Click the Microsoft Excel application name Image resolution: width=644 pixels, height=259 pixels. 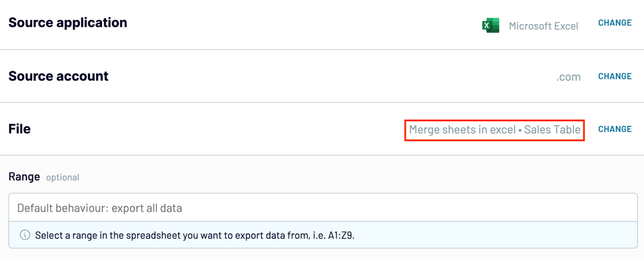(x=543, y=26)
